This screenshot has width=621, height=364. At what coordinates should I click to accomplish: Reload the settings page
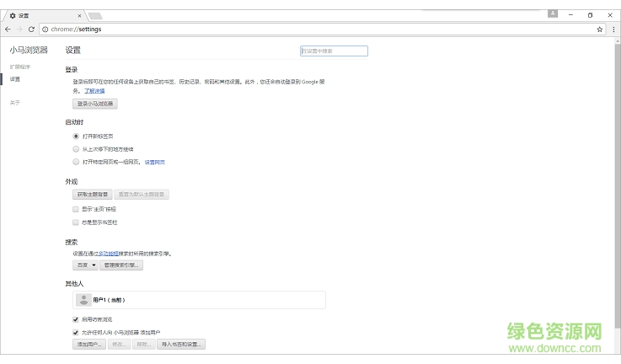tap(31, 29)
